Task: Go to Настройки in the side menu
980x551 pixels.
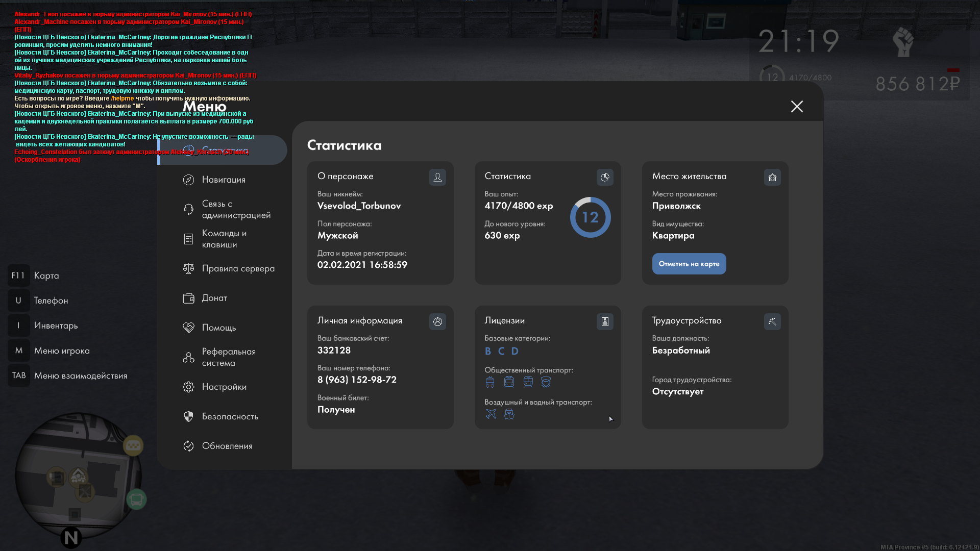Action: (x=224, y=387)
